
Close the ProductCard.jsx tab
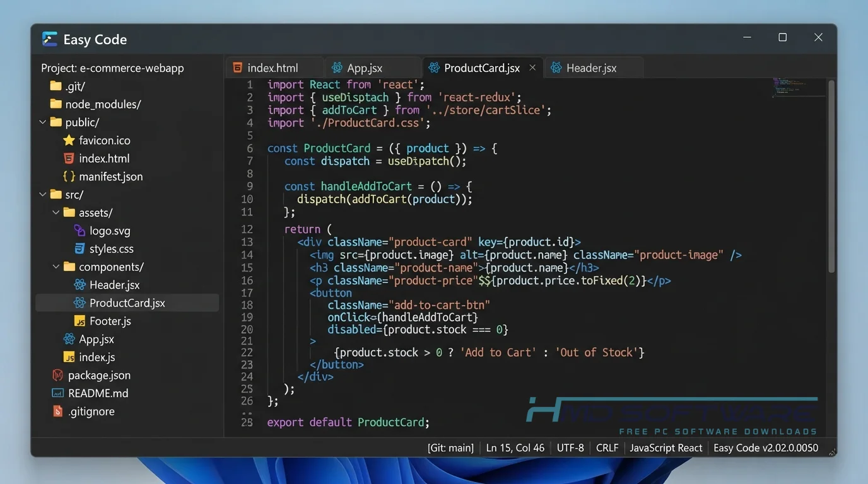pos(532,67)
